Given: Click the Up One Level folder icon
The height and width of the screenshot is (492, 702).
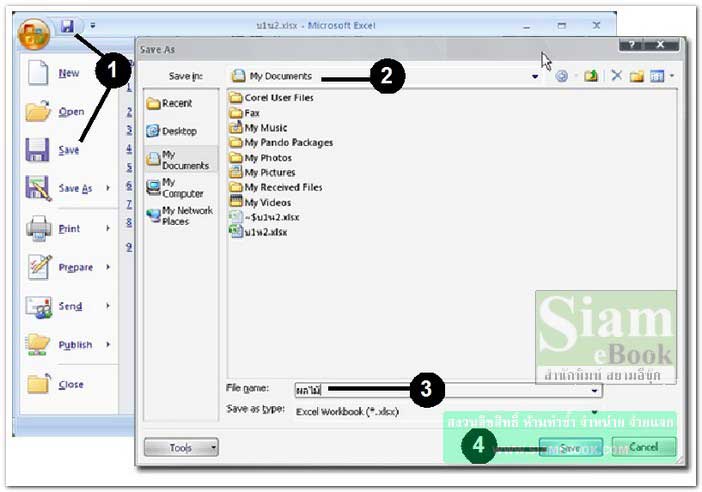Looking at the screenshot, I should tap(591, 76).
